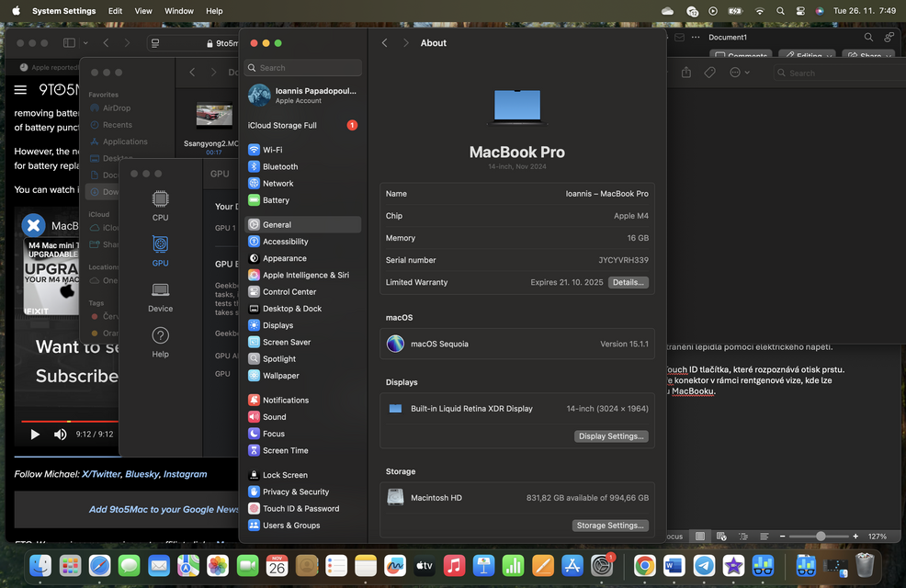Click the System Settings search field
The height and width of the screenshot is (588, 906).
click(302, 67)
